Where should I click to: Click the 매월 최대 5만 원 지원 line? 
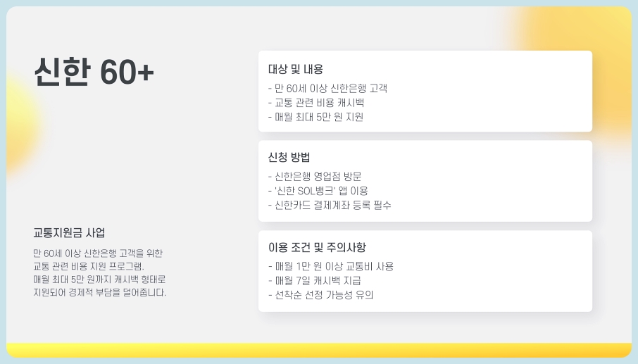point(315,117)
